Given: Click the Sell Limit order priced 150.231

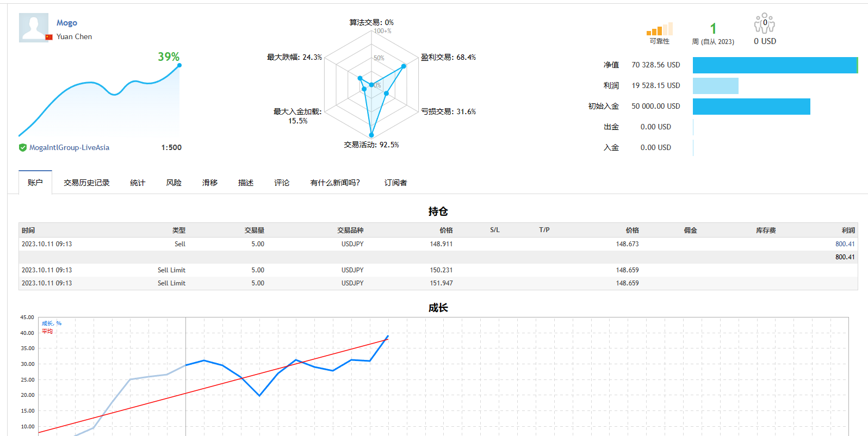Looking at the screenshot, I should 438,270.
